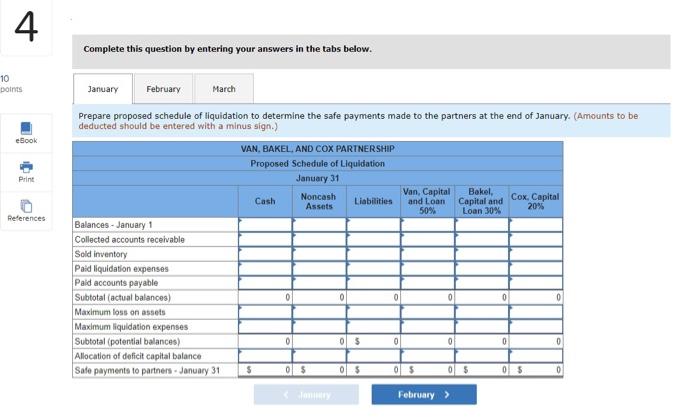Select Van Capital cell for Maximum loss on assets
The image size is (700, 420).
[x=428, y=312]
